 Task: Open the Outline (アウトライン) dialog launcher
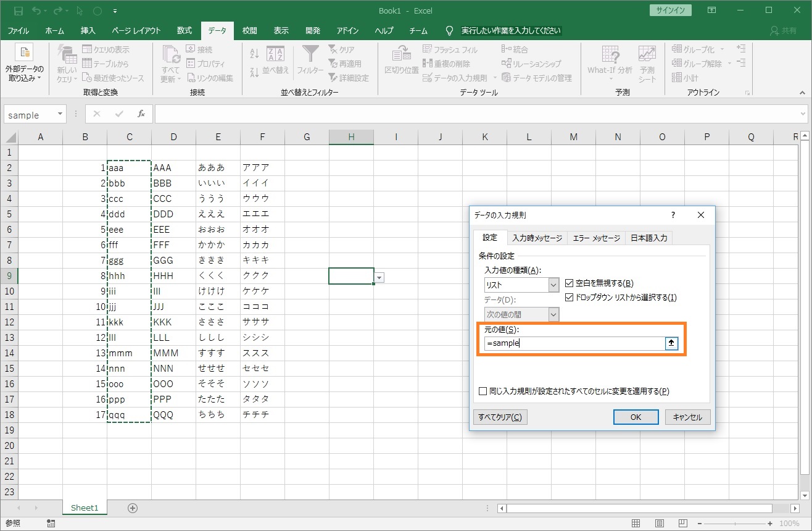point(748,93)
